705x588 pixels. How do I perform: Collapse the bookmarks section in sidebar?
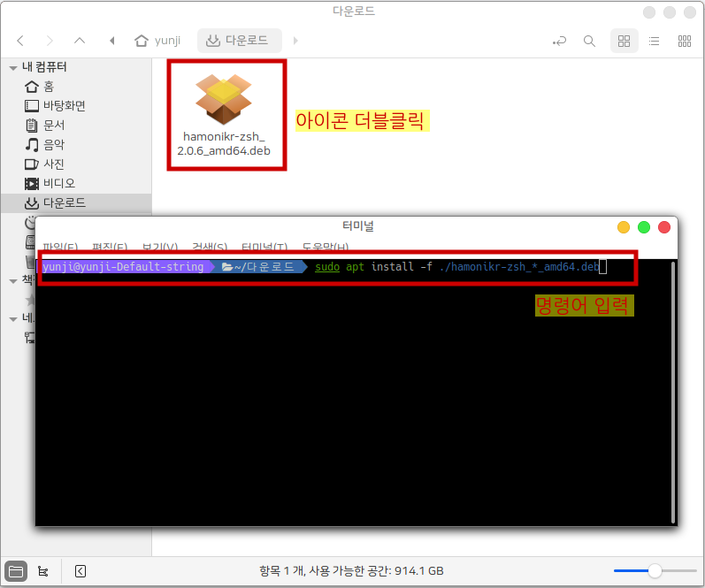pos(13,280)
